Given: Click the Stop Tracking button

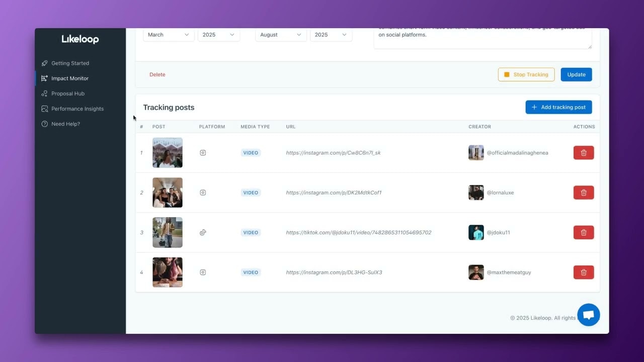Looking at the screenshot, I should (x=526, y=74).
